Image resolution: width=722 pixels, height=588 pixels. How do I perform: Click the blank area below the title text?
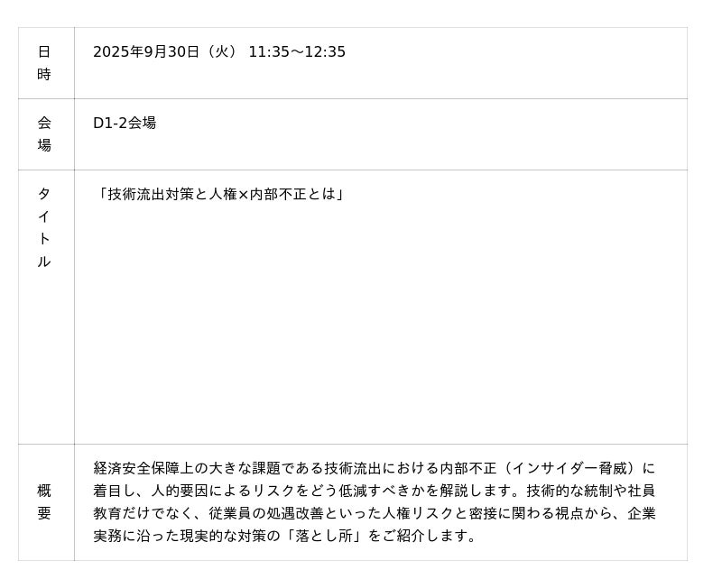click(x=379, y=325)
